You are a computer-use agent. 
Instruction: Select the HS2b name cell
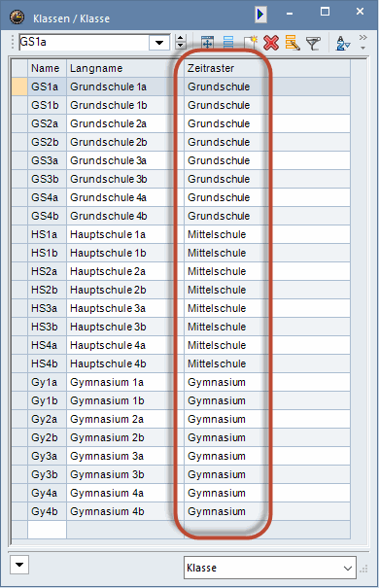click(x=48, y=290)
